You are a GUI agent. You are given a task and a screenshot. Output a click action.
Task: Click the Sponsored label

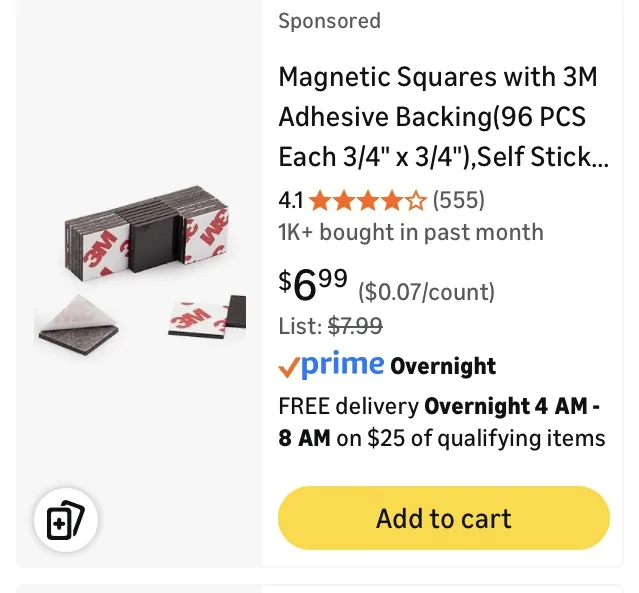coord(330,21)
